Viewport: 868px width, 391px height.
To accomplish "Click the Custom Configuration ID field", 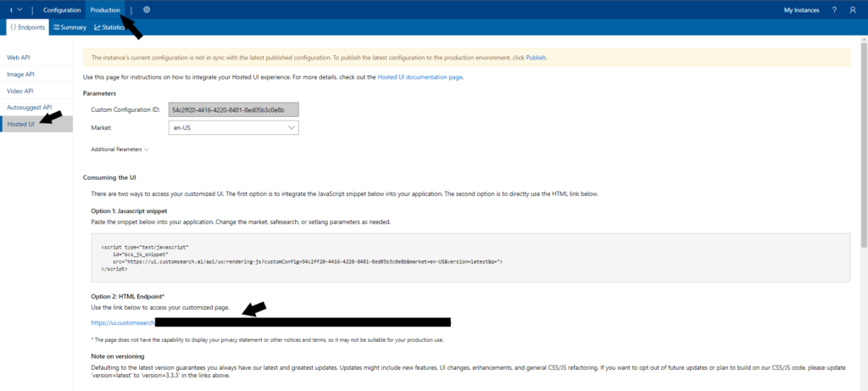I will point(234,110).
